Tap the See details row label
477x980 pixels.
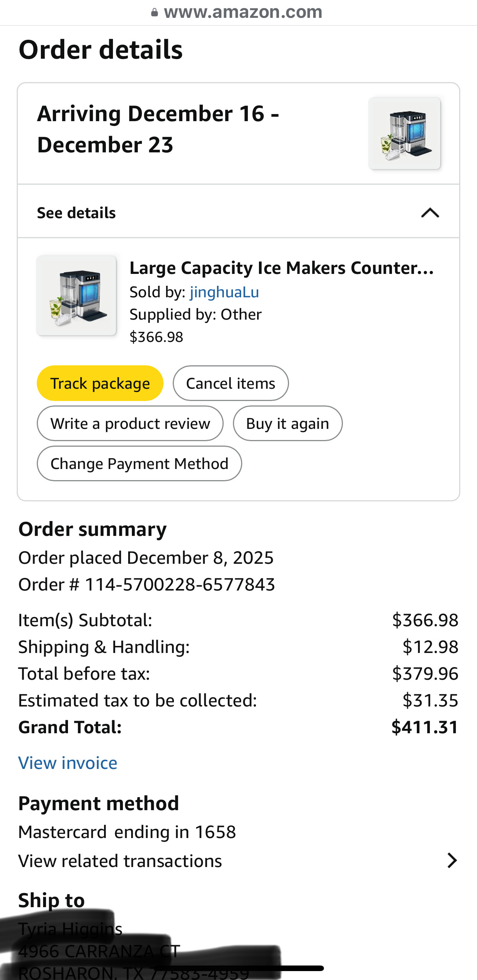click(x=76, y=213)
